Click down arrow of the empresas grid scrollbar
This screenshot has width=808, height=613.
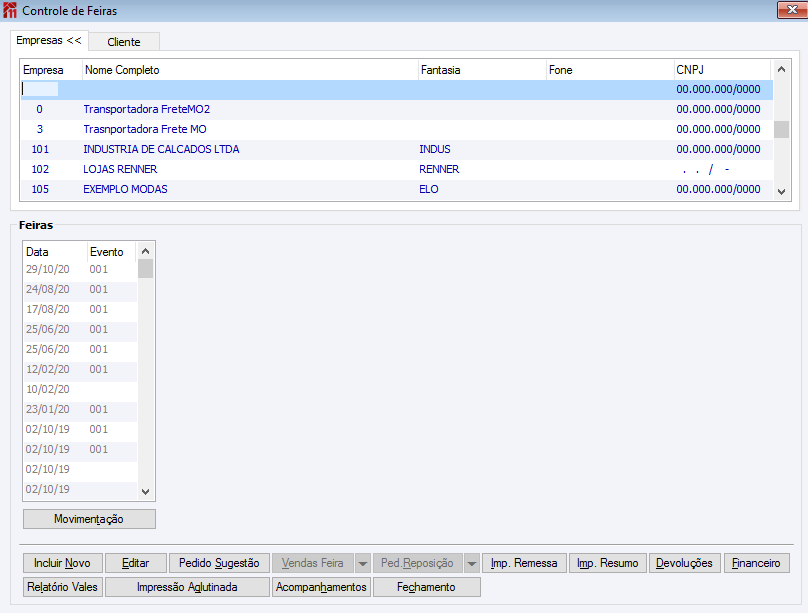pyautogui.click(x=781, y=192)
